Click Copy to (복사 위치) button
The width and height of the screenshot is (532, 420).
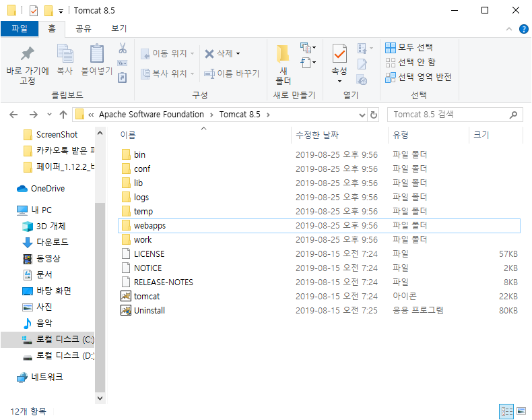point(167,73)
